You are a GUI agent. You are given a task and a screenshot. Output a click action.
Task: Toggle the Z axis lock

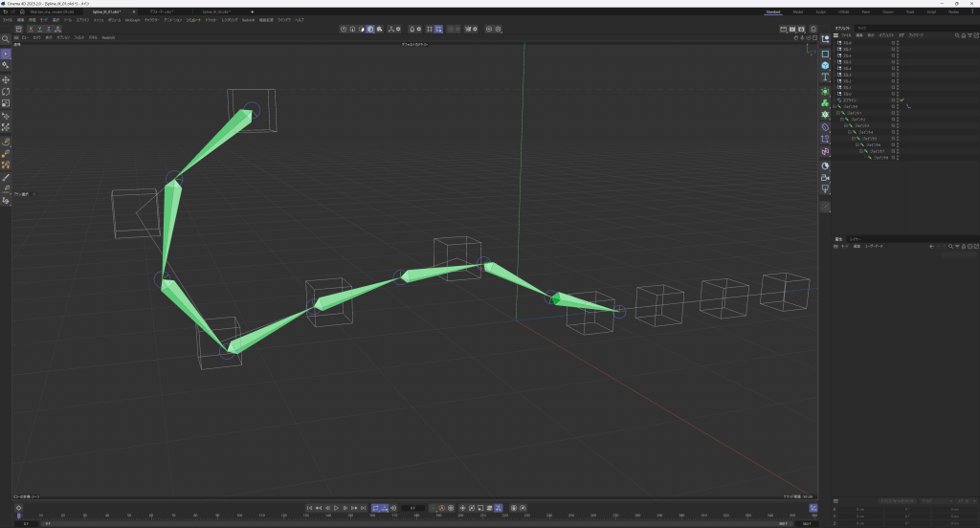49,29
